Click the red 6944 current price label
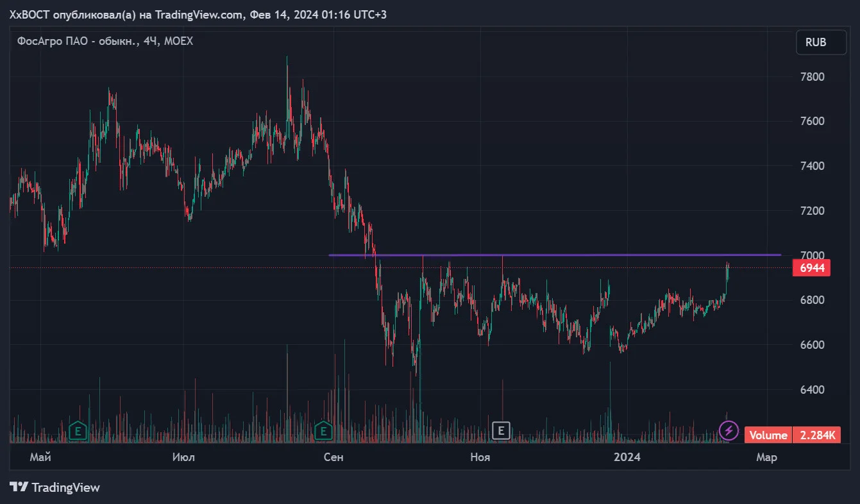Viewport: 860px width, 504px height. click(x=811, y=268)
